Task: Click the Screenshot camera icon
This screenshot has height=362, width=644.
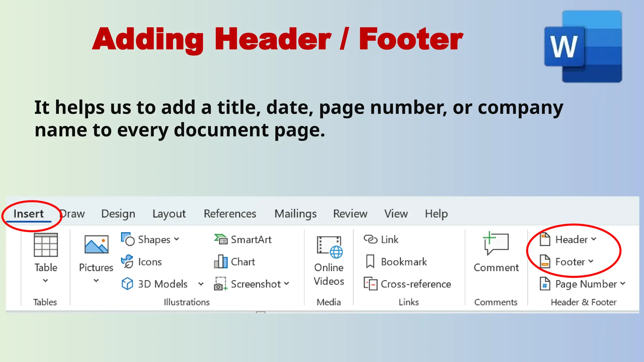Action: pos(220,284)
